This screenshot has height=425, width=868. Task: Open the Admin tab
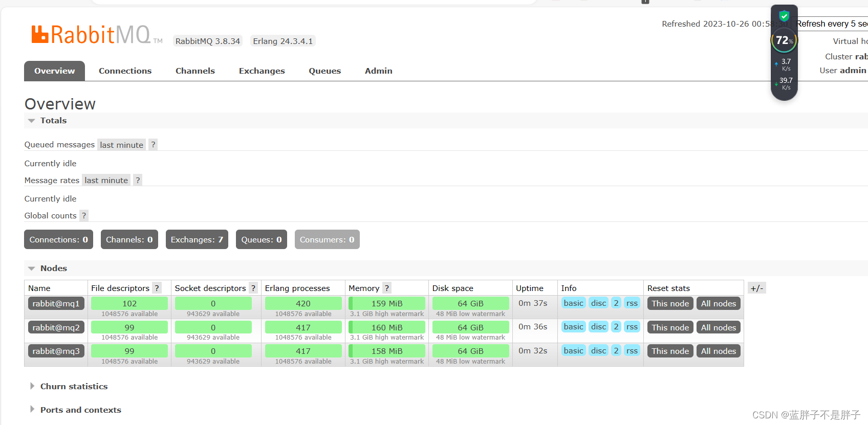point(378,71)
